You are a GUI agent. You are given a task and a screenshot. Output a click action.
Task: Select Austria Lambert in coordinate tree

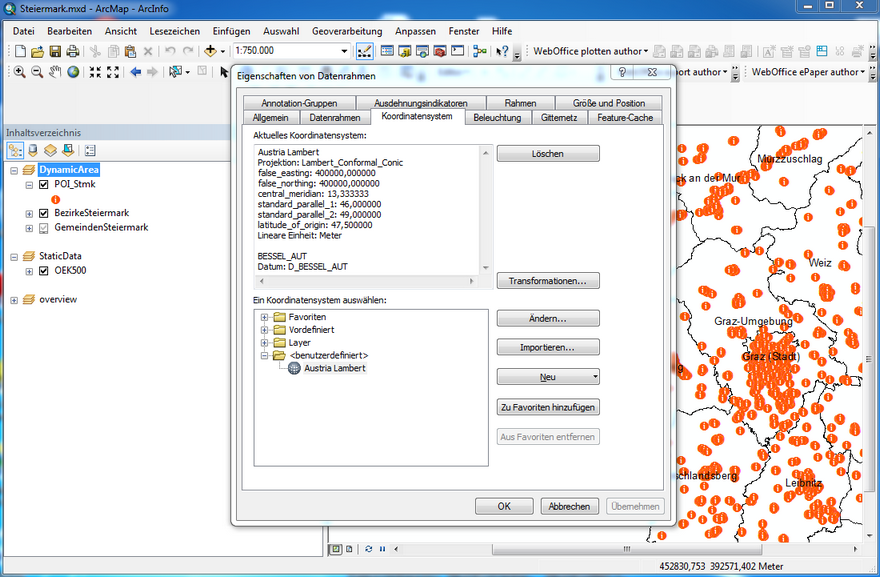point(334,368)
